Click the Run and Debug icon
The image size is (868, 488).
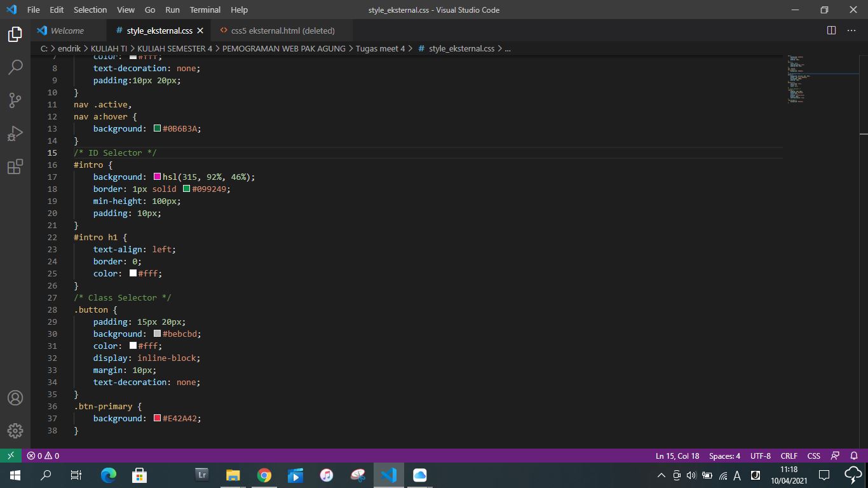[15, 133]
